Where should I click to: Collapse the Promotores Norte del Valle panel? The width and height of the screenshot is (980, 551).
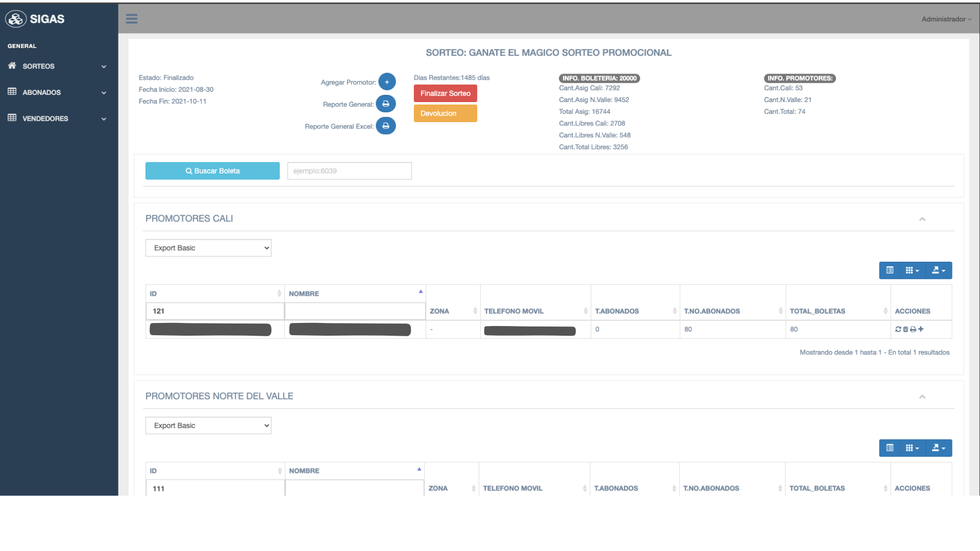(x=922, y=396)
